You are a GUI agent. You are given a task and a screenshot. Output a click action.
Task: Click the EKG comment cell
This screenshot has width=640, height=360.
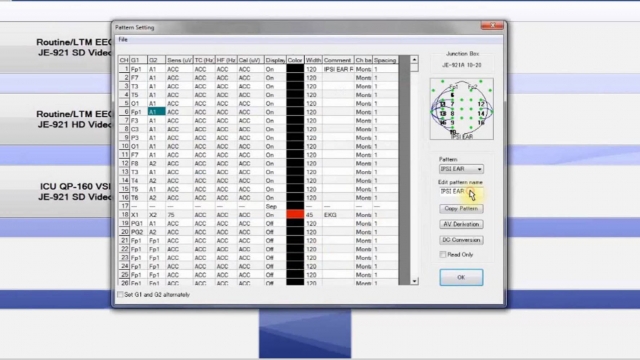(338, 215)
